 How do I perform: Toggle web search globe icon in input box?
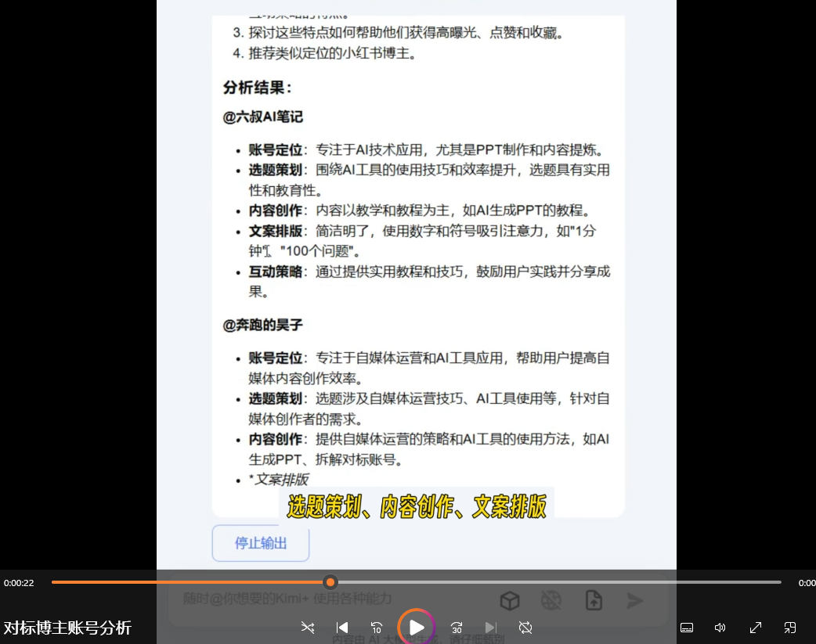(551, 600)
